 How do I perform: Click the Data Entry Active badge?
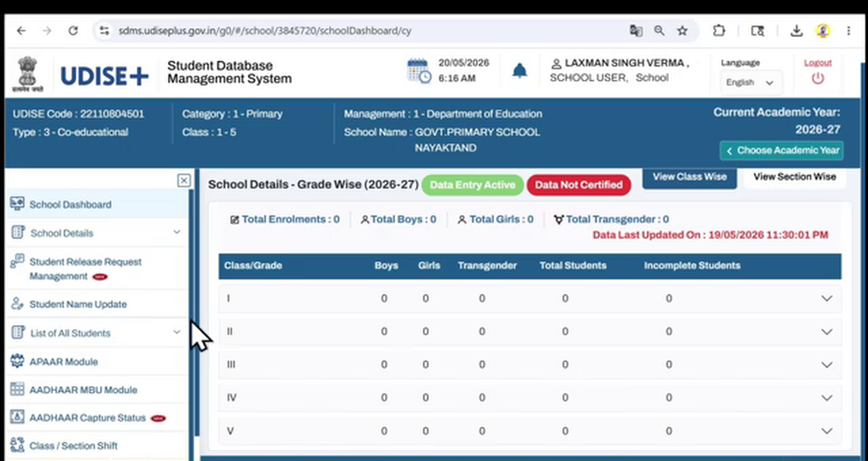472,185
